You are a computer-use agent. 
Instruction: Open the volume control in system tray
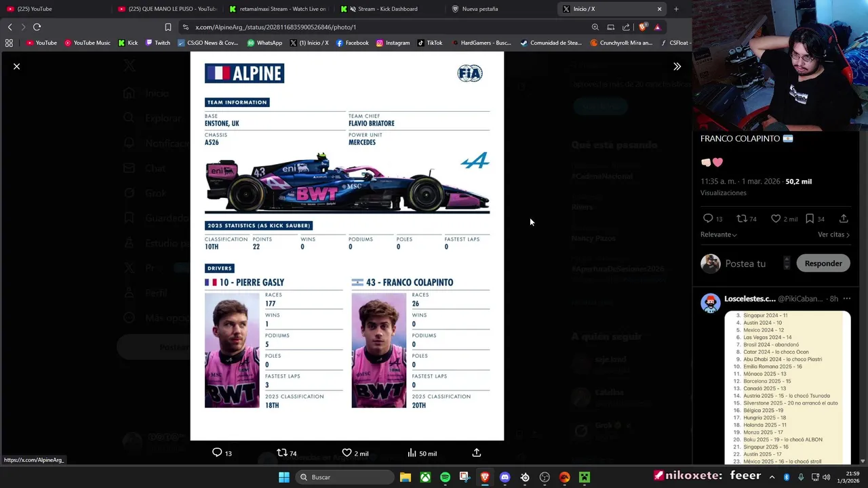tap(826, 477)
